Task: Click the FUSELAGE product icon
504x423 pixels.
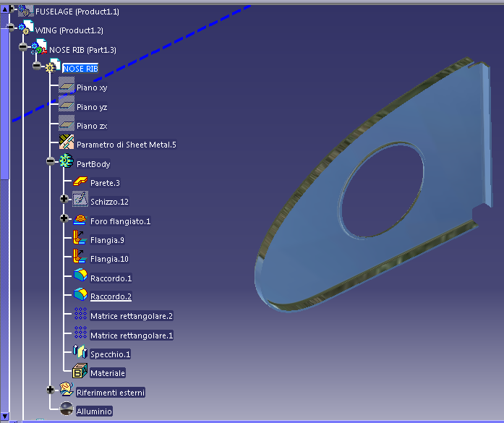Action: click(x=26, y=11)
